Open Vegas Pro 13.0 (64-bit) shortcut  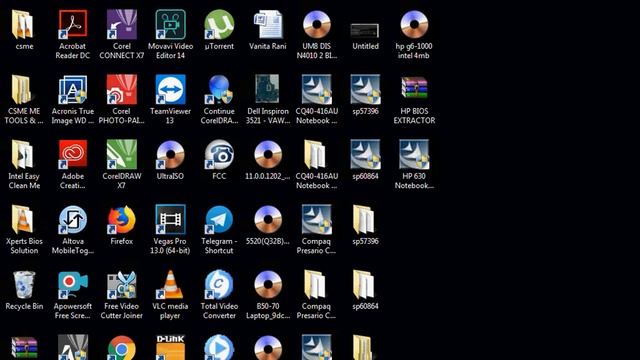pos(170,220)
